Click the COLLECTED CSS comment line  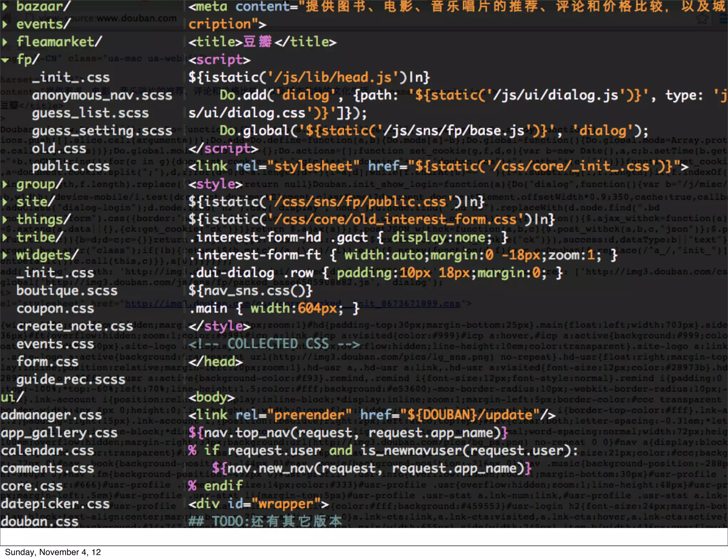tap(274, 344)
